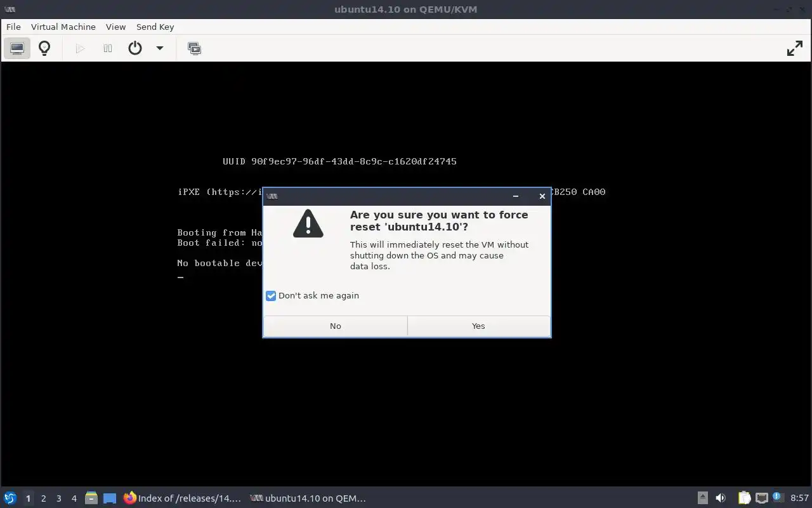Viewport: 812px width, 508px height.
Task: Confirm force reset with Yes
Action: pos(478,326)
